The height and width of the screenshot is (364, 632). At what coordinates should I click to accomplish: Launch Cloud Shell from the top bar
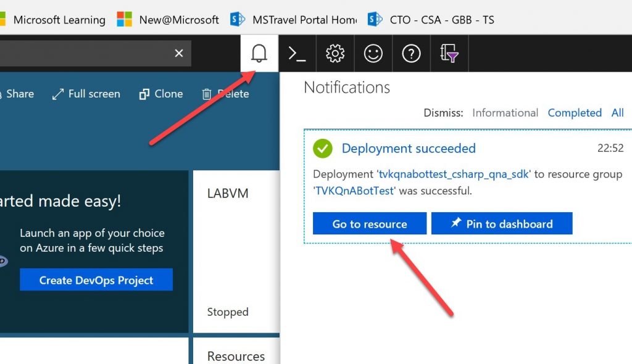[x=297, y=53]
